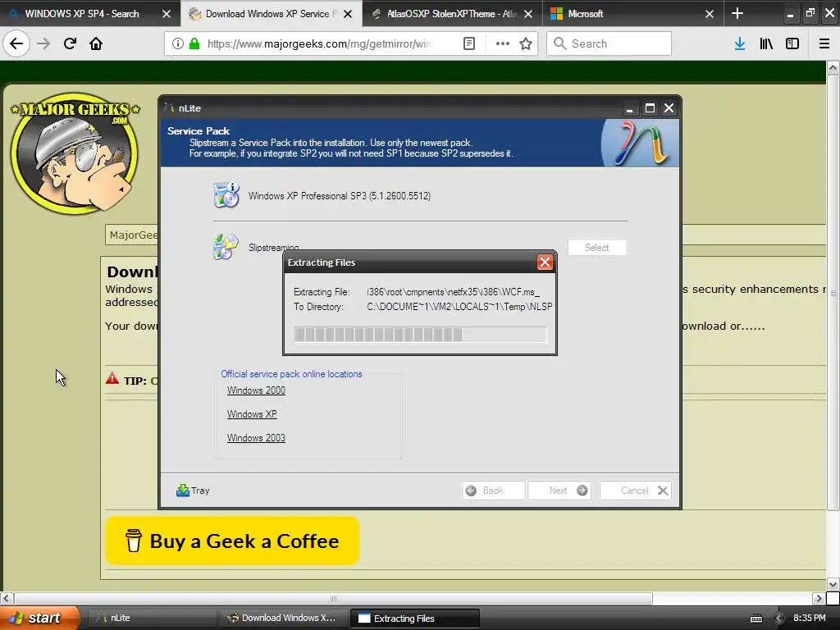Close the Extracting Files dialog
Screen dimensions: 840x630
pos(545,262)
